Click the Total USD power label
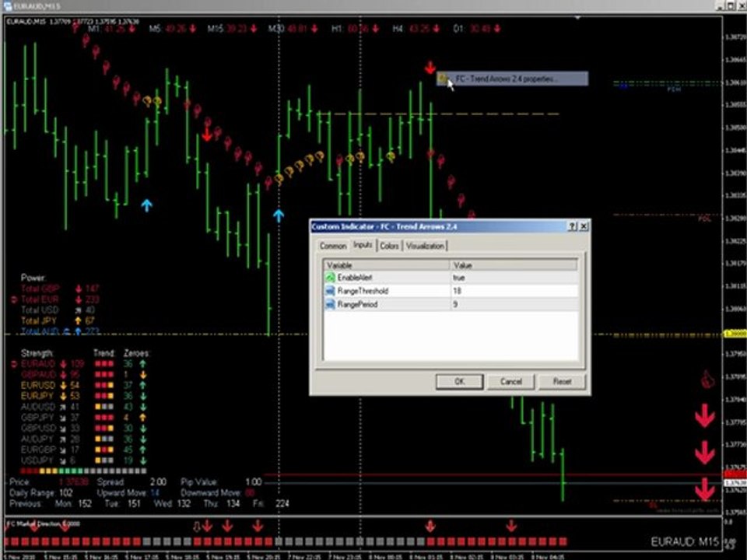 click(40, 310)
